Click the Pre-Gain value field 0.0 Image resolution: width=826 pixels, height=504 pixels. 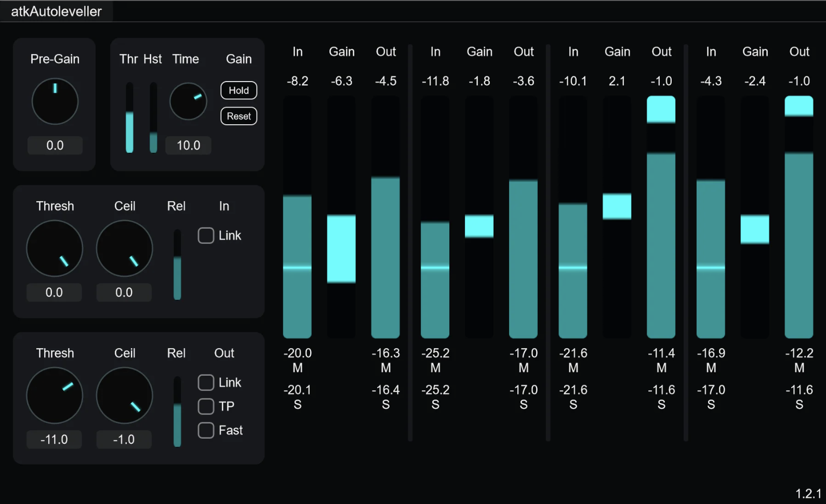click(55, 145)
